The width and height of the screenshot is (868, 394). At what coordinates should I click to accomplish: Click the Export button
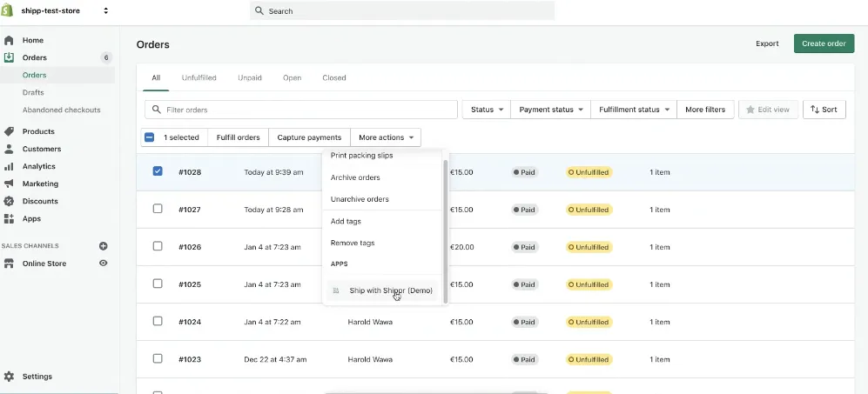point(767,43)
